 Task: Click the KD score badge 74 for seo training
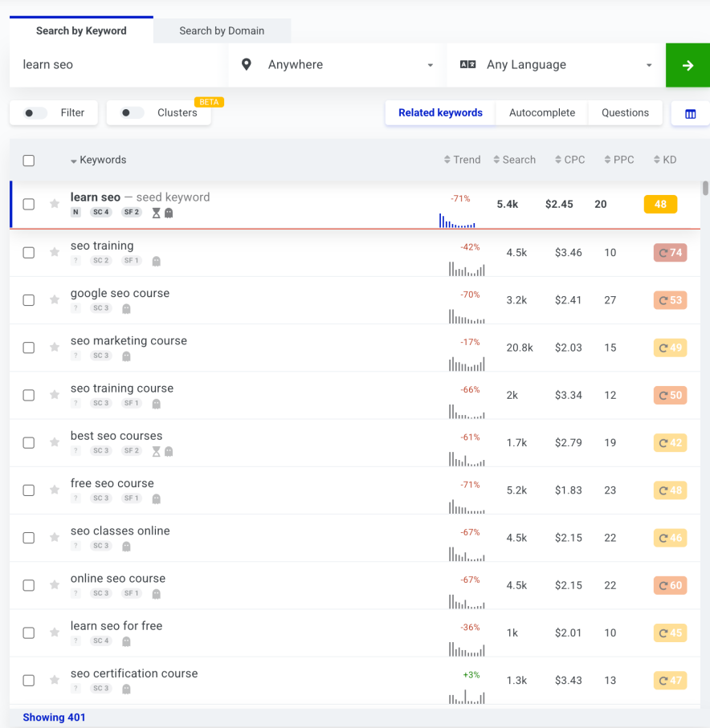(x=670, y=253)
